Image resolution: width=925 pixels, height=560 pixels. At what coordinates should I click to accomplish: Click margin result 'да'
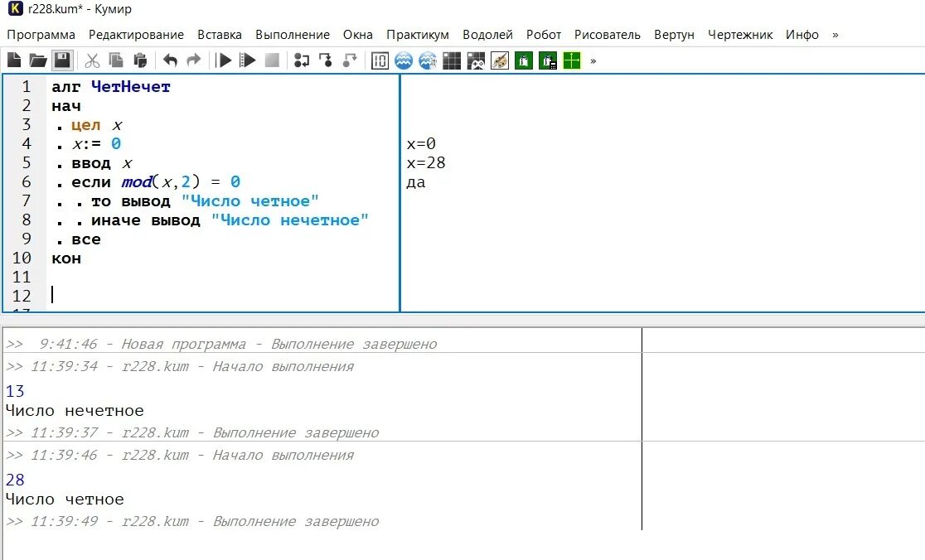416,182
